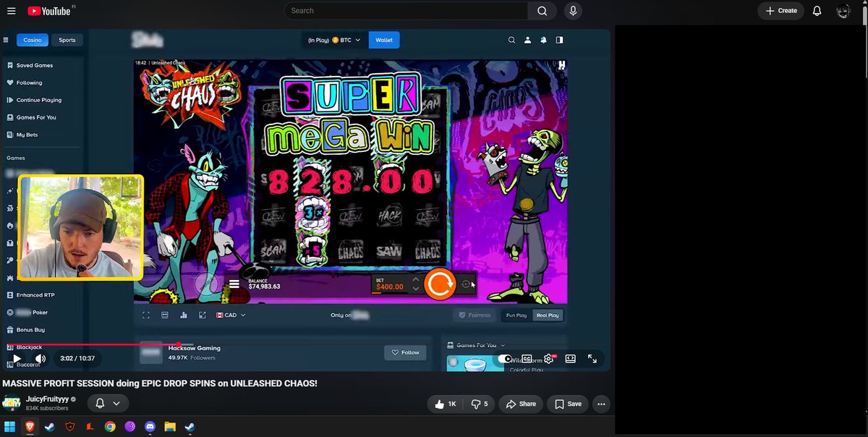This screenshot has width=868, height=437.
Task: Click the video progress bar scrubber
Action: coord(179,344)
